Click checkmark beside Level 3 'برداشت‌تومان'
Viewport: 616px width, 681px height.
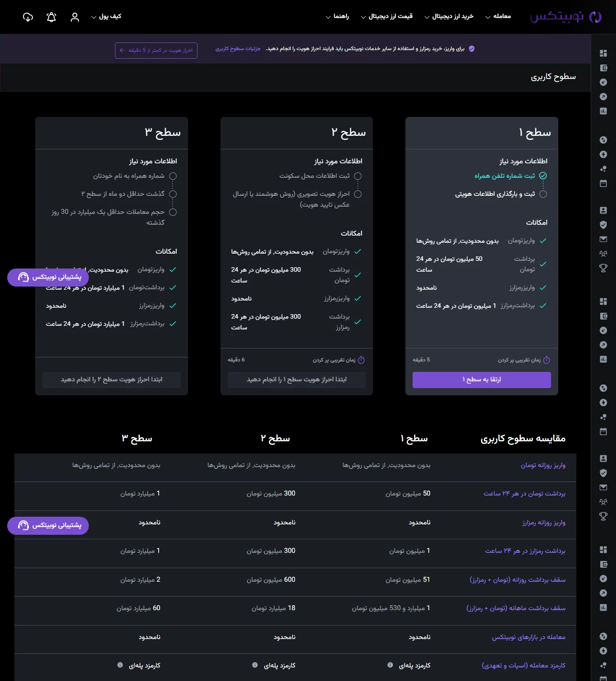[173, 287]
